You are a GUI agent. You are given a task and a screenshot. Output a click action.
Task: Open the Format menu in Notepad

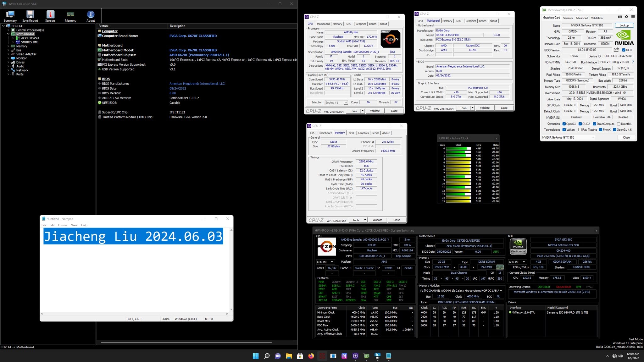[x=63, y=225]
